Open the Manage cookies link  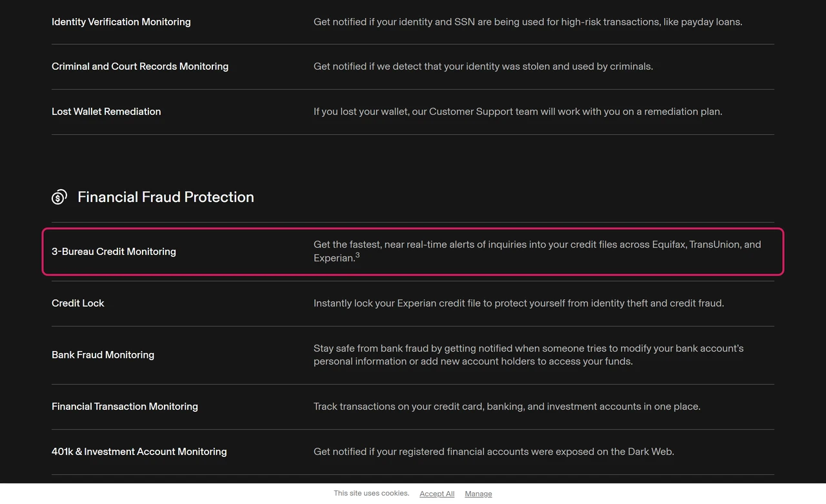pyautogui.click(x=478, y=494)
